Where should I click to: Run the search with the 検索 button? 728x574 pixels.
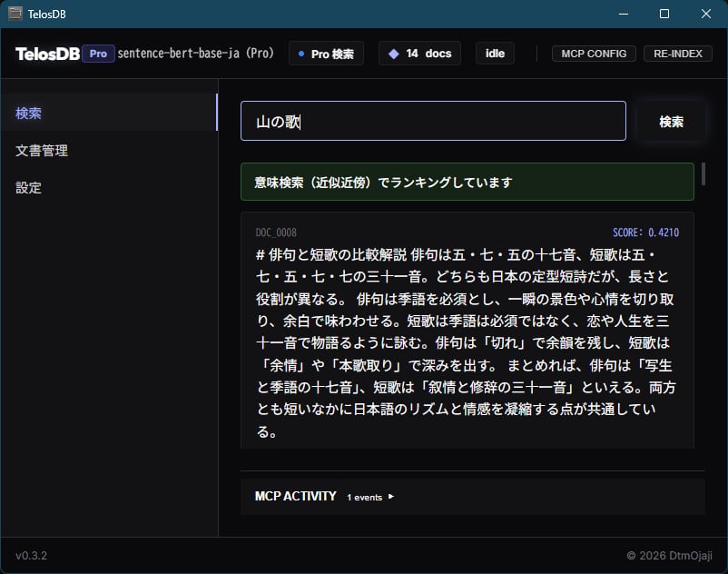pos(671,122)
